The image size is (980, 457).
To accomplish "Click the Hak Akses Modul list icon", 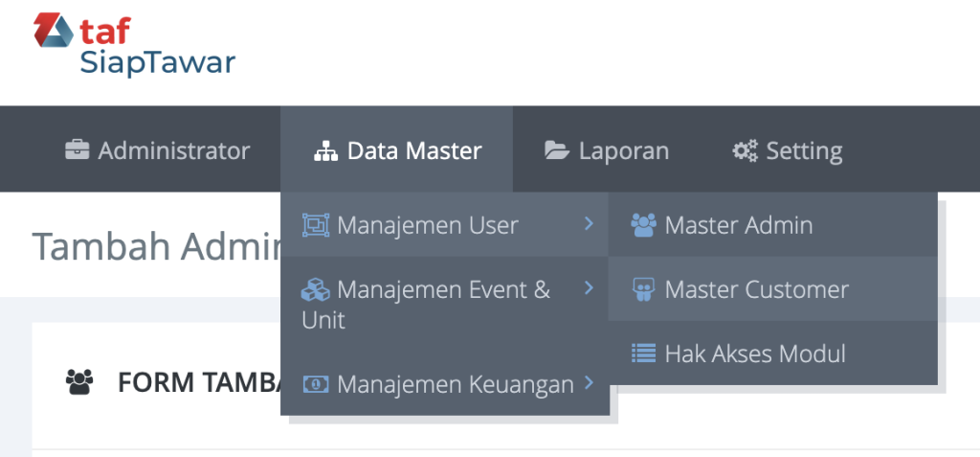I will 643,354.
